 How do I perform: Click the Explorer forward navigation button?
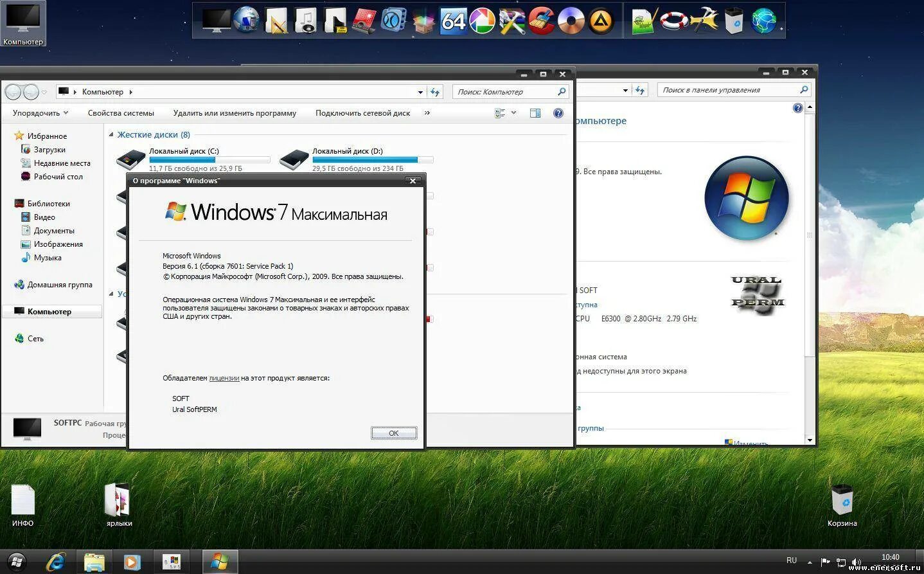click(x=31, y=92)
